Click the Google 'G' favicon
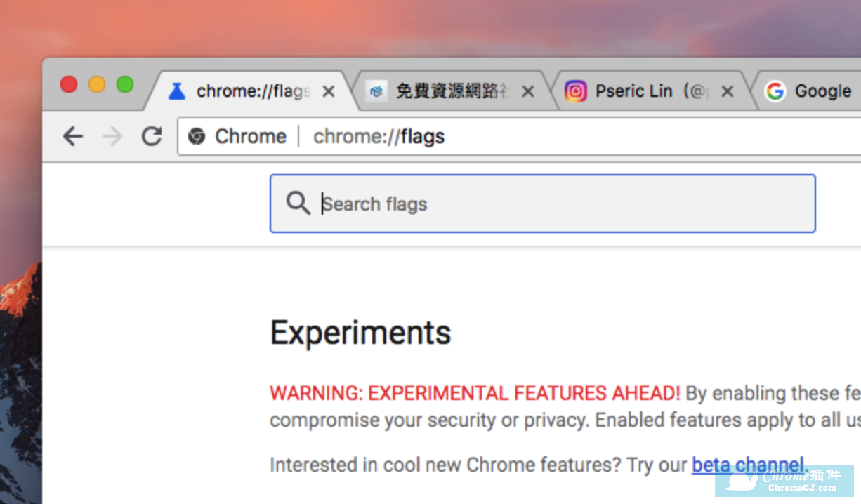The height and width of the screenshot is (504, 861). click(775, 91)
